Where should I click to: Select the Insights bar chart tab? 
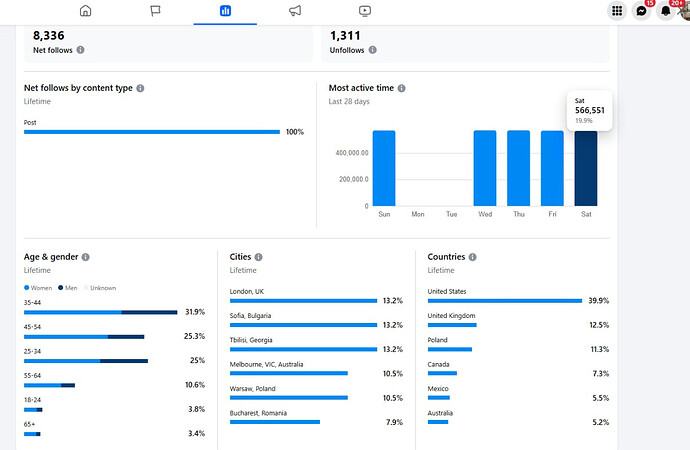click(x=225, y=11)
